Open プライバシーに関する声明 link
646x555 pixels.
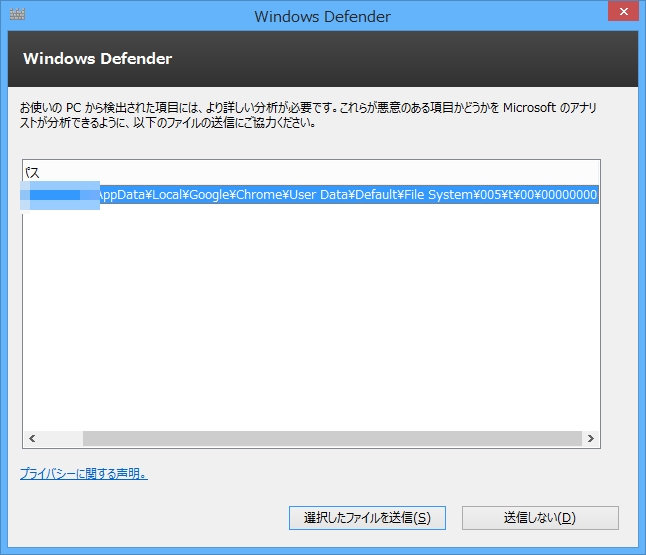(84, 473)
